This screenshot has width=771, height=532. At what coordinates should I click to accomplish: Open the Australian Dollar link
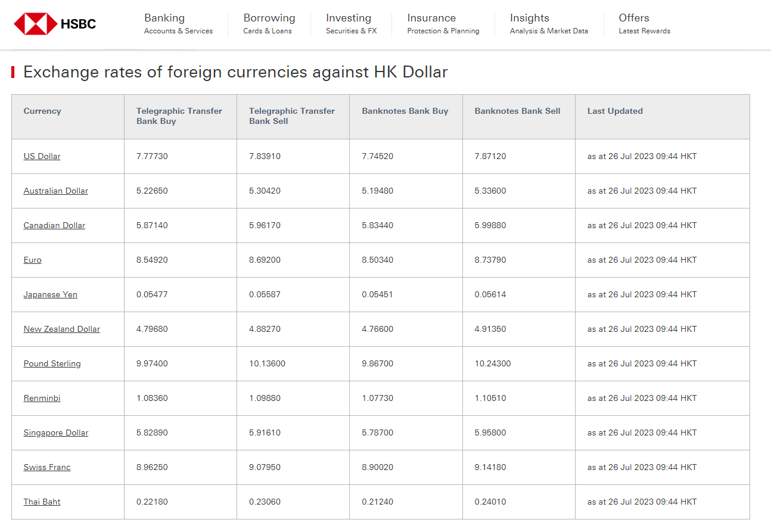[56, 191]
